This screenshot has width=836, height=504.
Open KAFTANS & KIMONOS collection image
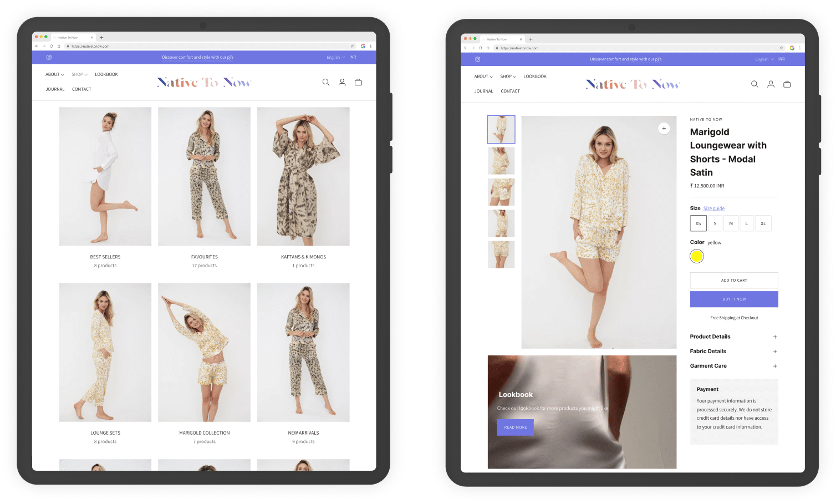[x=303, y=176]
